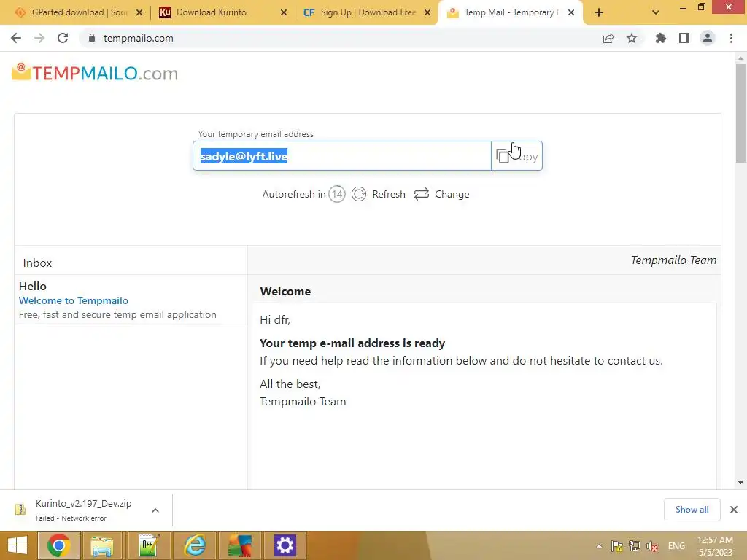Open the Extensions puzzle icon
This screenshot has height=560, width=747.
pyautogui.click(x=660, y=38)
